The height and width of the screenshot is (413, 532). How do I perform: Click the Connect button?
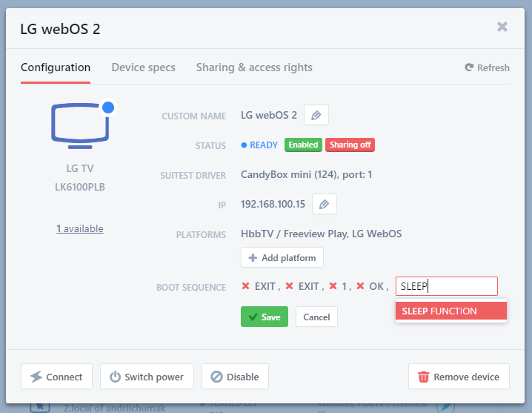pos(56,377)
